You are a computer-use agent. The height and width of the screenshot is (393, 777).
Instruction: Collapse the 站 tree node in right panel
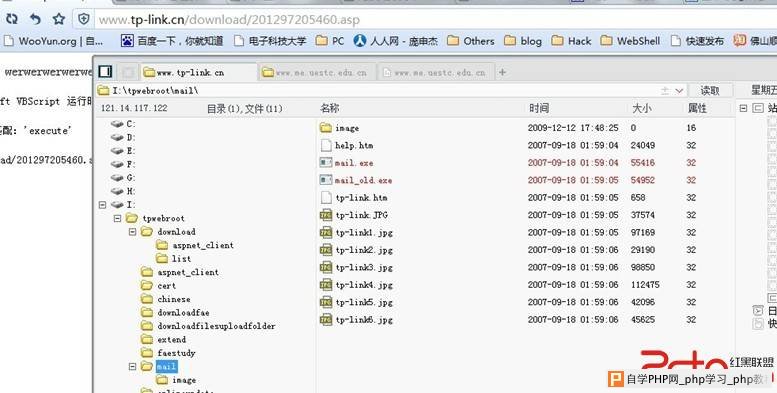click(743, 108)
